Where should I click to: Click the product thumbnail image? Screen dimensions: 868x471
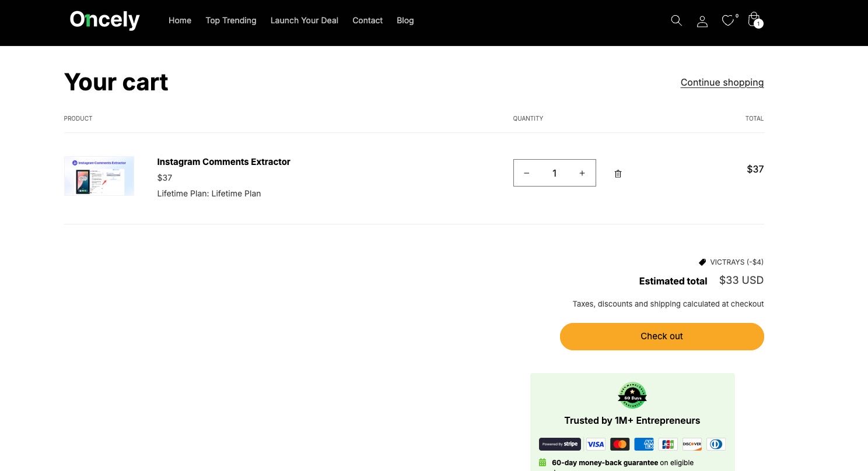(99, 175)
